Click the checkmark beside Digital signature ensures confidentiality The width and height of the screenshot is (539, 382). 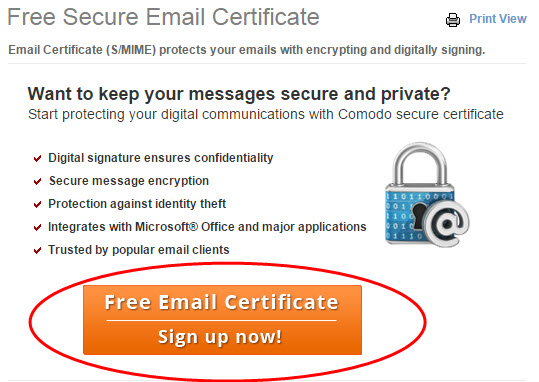pos(37,159)
